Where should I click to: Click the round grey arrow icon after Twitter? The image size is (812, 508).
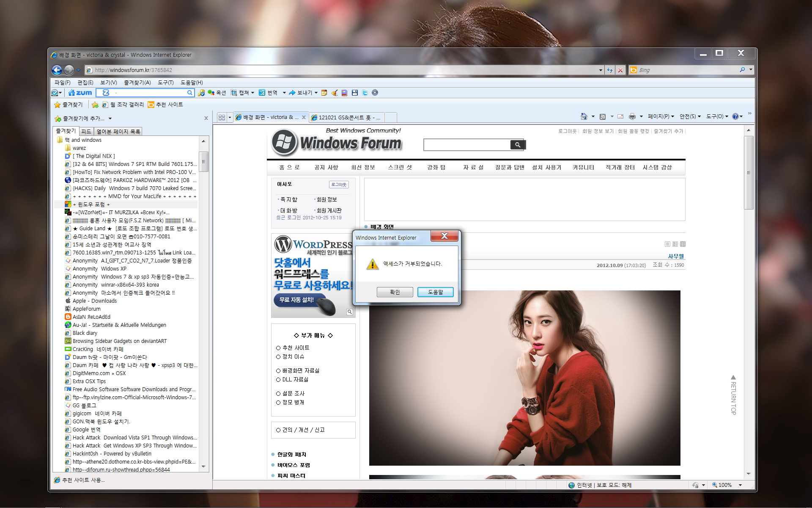(x=375, y=93)
